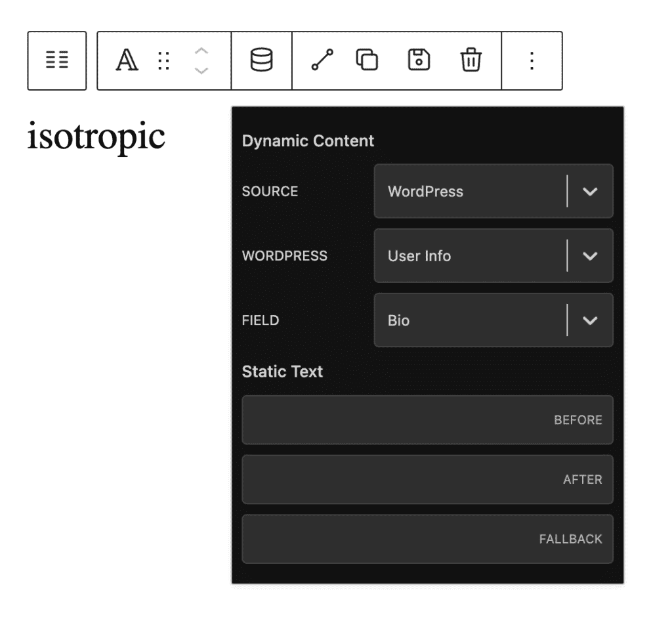672x619 pixels.
Task: Click the SOURCE label
Action: [x=270, y=191]
